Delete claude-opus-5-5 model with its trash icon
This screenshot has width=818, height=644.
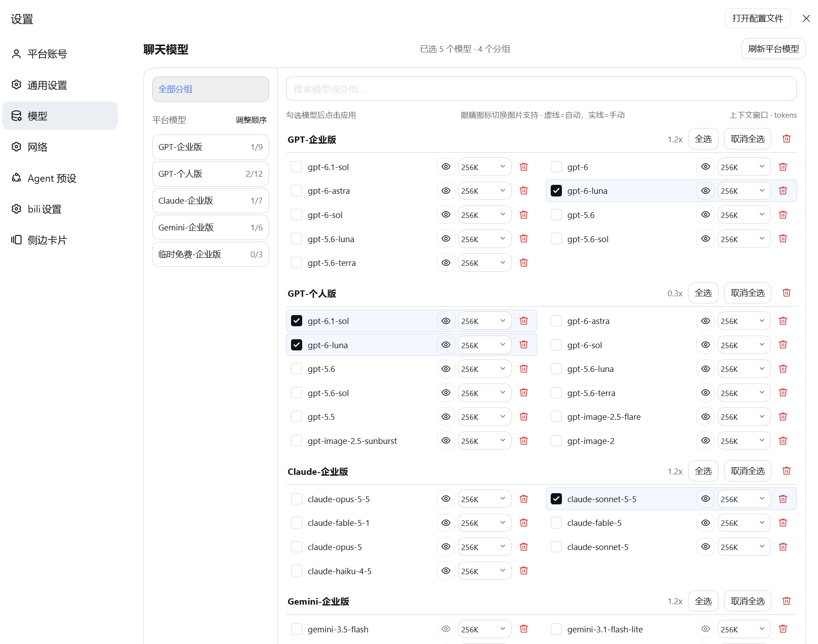(523, 499)
